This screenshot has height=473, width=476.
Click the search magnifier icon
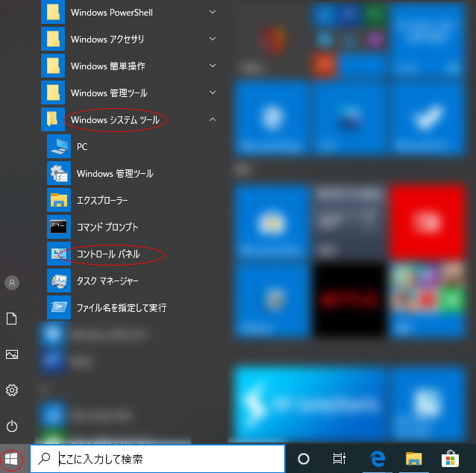(x=44, y=459)
